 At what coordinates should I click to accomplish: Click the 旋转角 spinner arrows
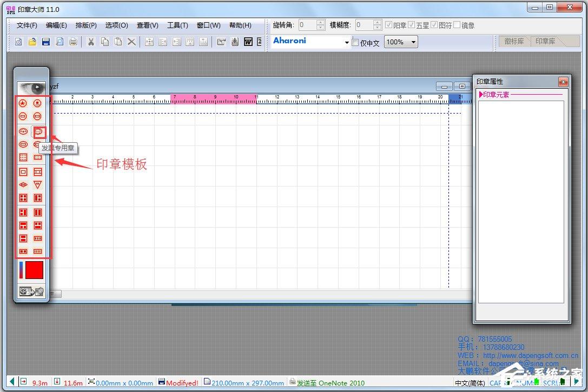click(321, 25)
